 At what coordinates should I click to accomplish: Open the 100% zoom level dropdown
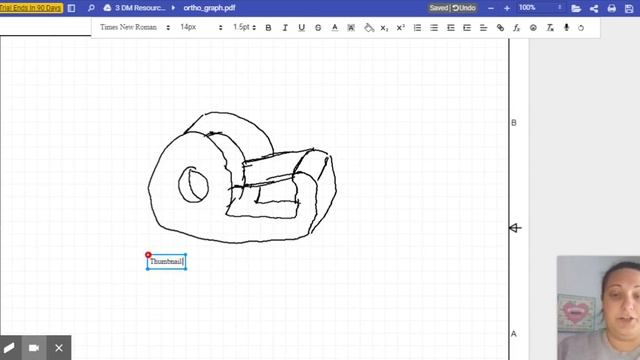click(x=540, y=8)
